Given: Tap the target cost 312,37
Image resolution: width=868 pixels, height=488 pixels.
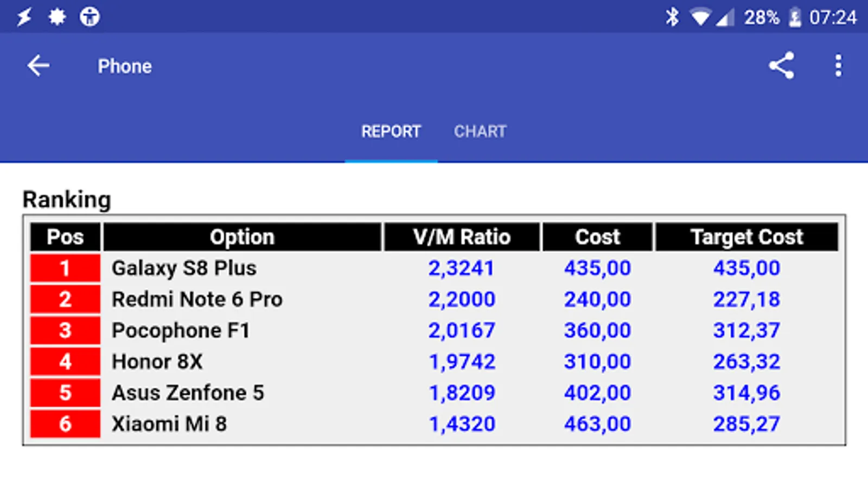Looking at the screenshot, I should 746,330.
